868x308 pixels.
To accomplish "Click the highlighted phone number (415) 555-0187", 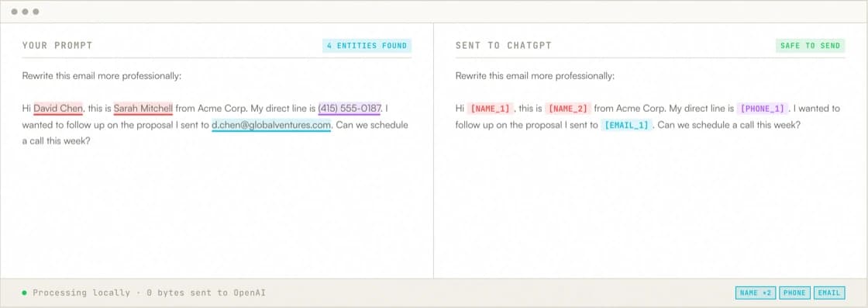I will tap(350, 109).
